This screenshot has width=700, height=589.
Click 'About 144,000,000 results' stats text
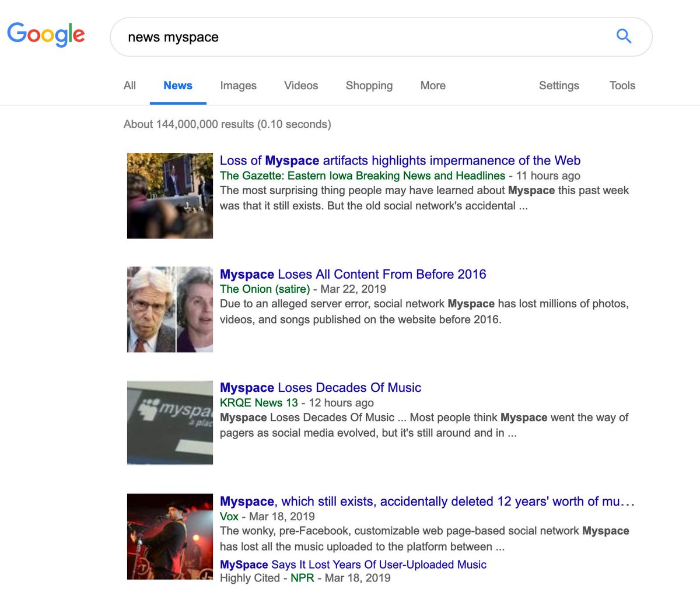click(228, 124)
